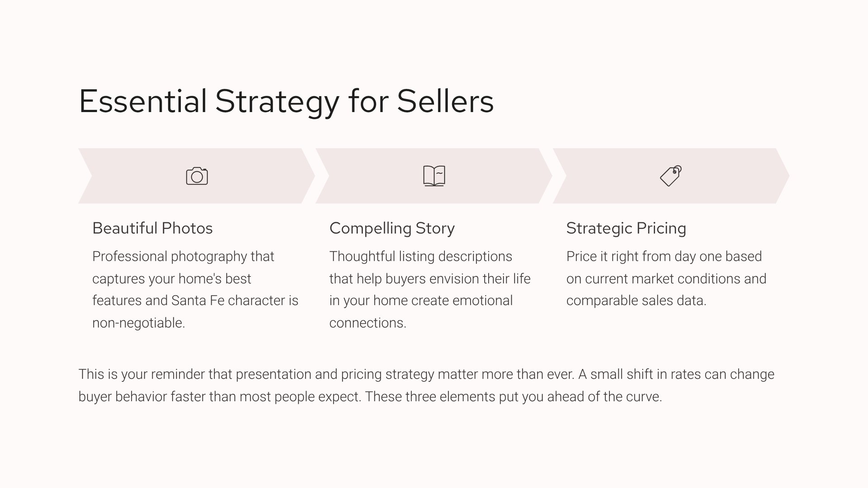Viewport: 868px width, 488px height.
Task: Click the 'Essential Strategy for Sellers' title
Action: [x=286, y=101]
